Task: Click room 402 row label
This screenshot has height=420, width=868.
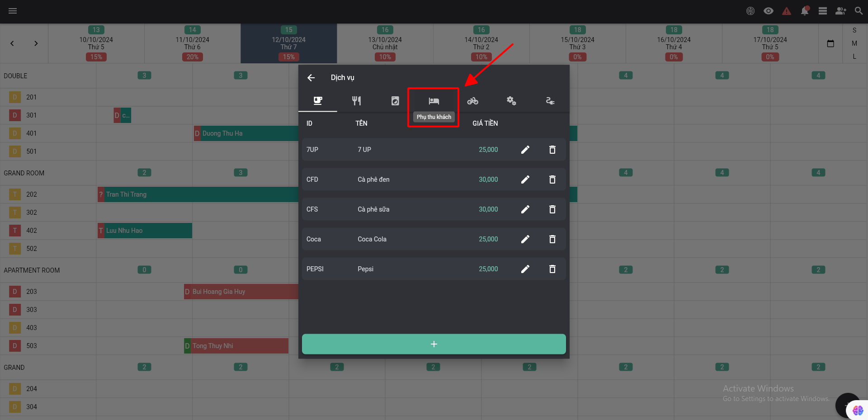Action: coord(32,231)
